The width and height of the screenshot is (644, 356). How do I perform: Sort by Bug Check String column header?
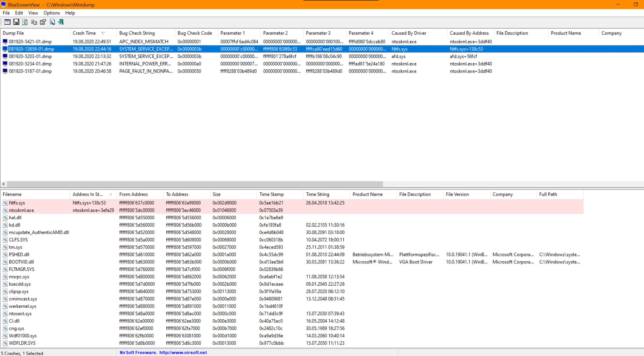tap(137, 33)
